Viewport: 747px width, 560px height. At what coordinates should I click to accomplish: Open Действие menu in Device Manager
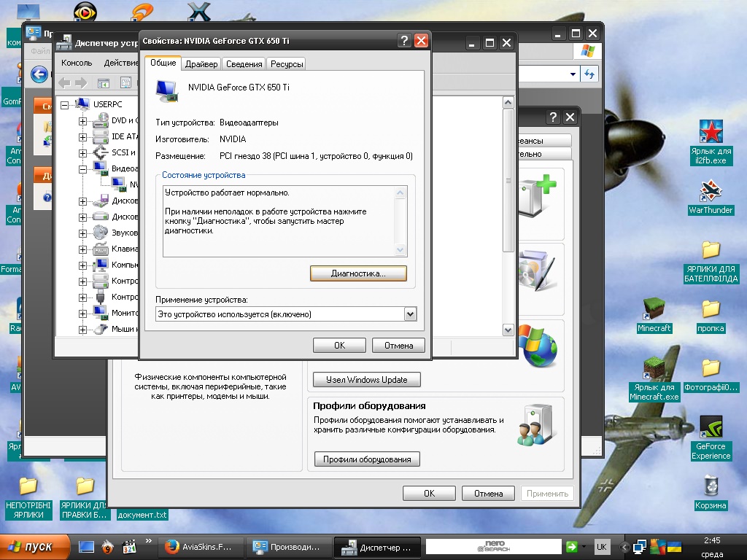pyautogui.click(x=120, y=63)
